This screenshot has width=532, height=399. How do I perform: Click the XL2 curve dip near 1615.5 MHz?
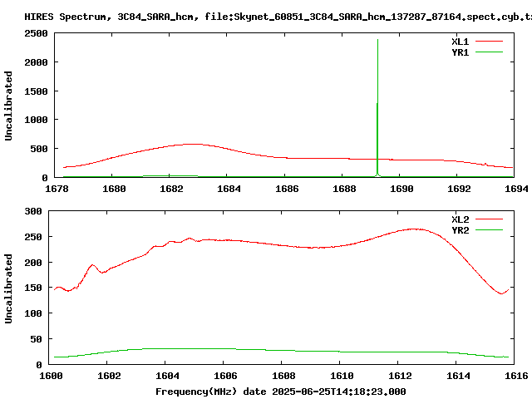(x=501, y=293)
